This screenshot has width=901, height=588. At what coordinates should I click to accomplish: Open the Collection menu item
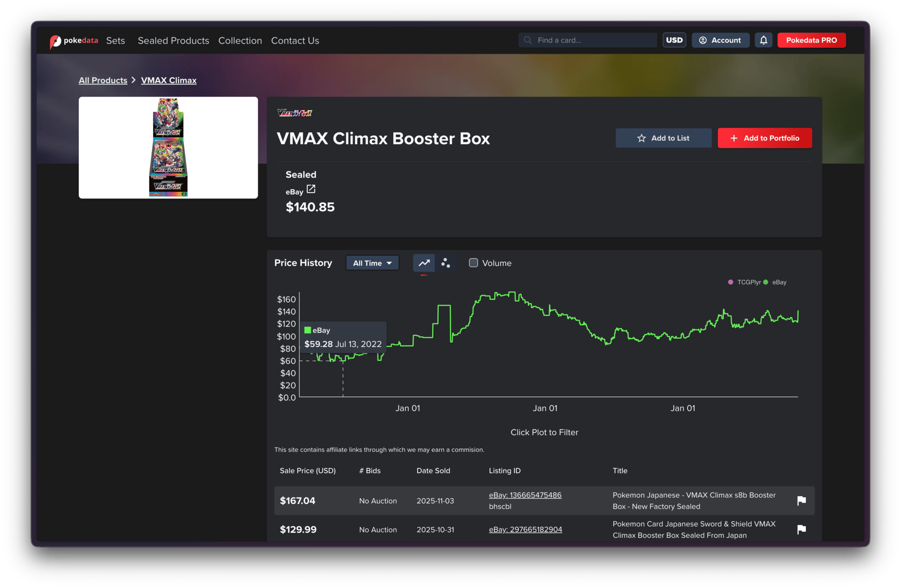240,41
